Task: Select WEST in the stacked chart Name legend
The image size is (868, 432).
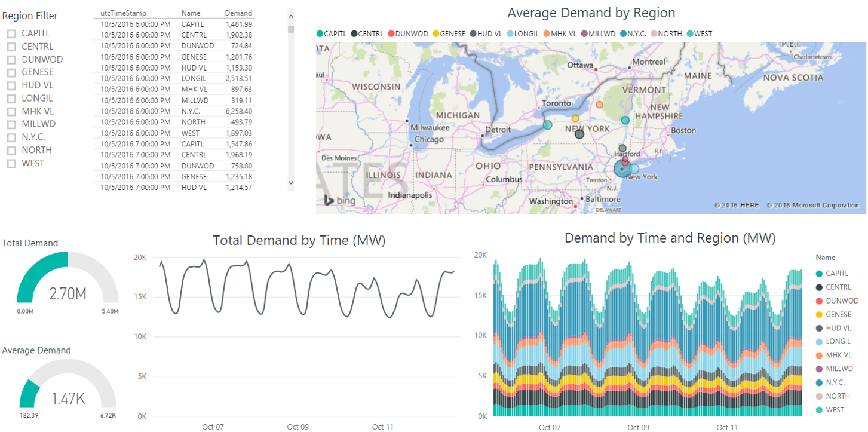Action: (831, 410)
